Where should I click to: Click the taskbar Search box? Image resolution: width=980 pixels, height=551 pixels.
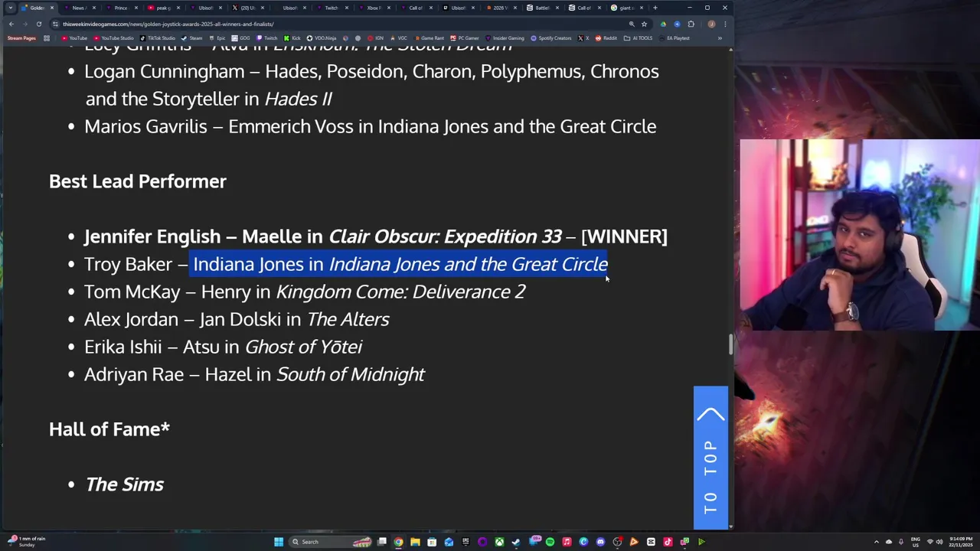click(329, 542)
